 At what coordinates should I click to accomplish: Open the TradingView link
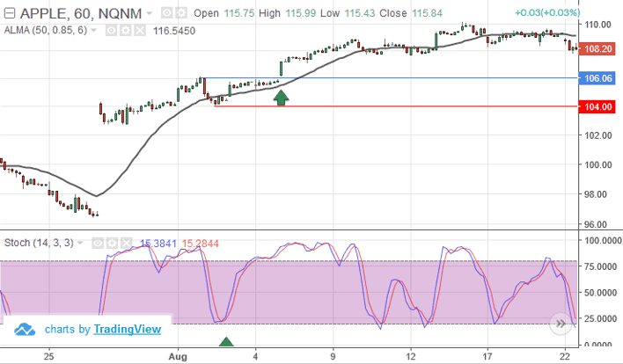(x=127, y=329)
